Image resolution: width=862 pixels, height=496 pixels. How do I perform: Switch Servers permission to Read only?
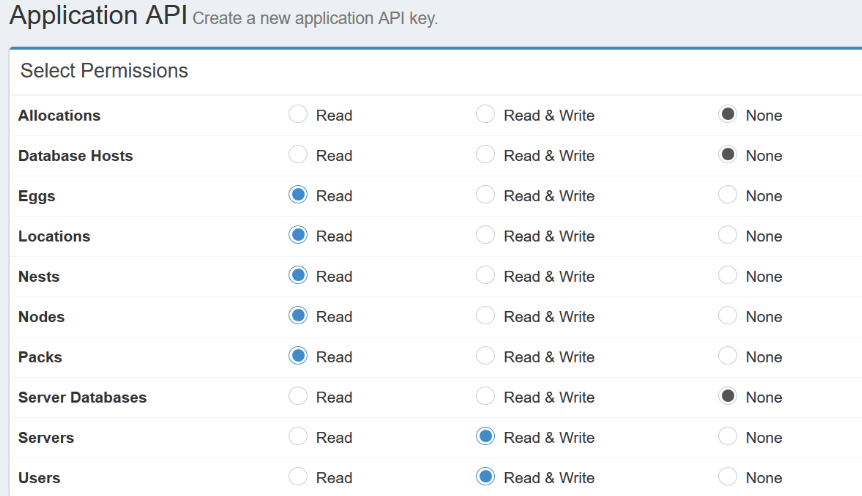coord(298,437)
